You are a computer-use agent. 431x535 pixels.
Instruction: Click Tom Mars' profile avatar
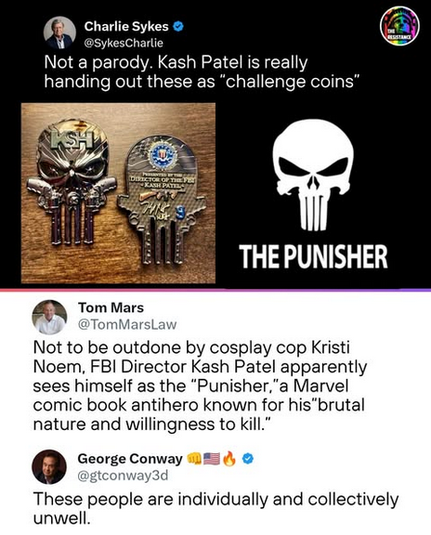[49, 317]
